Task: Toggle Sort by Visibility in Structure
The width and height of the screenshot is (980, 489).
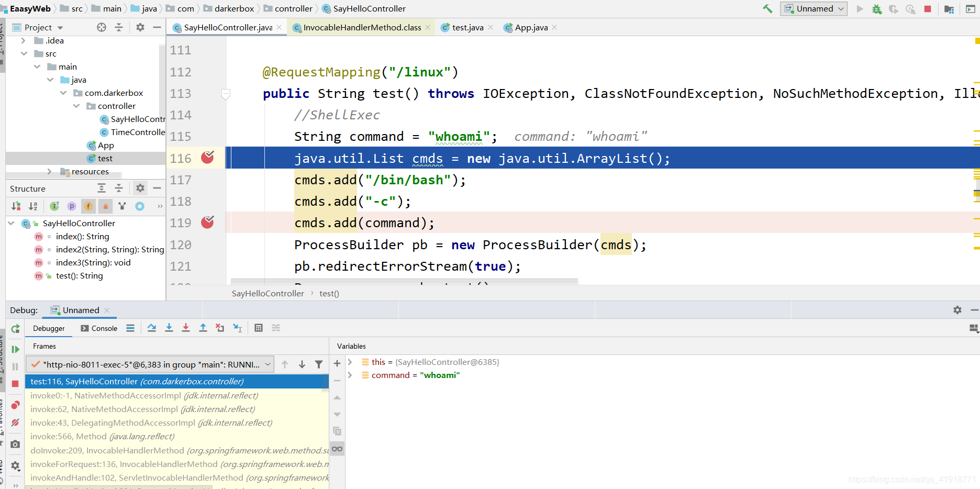Action: click(x=16, y=206)
